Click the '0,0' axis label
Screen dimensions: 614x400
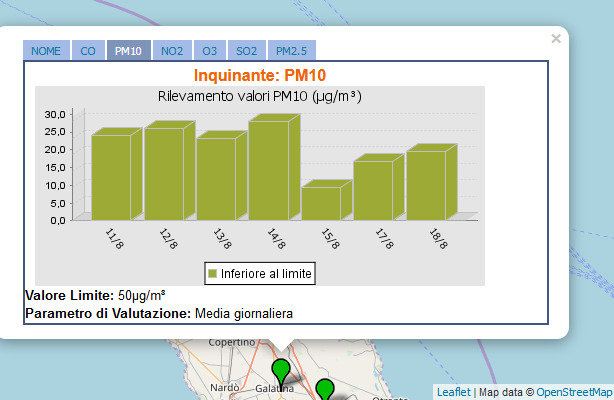pos(58,221)
